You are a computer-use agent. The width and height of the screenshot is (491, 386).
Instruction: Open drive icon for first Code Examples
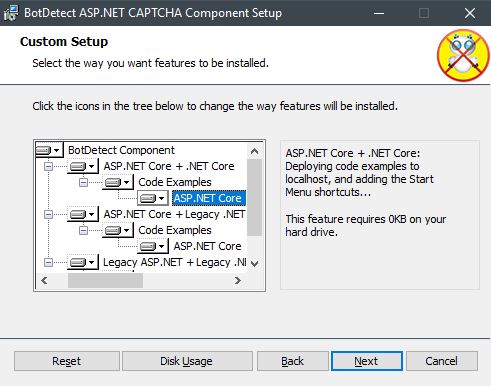click(117, 182)
